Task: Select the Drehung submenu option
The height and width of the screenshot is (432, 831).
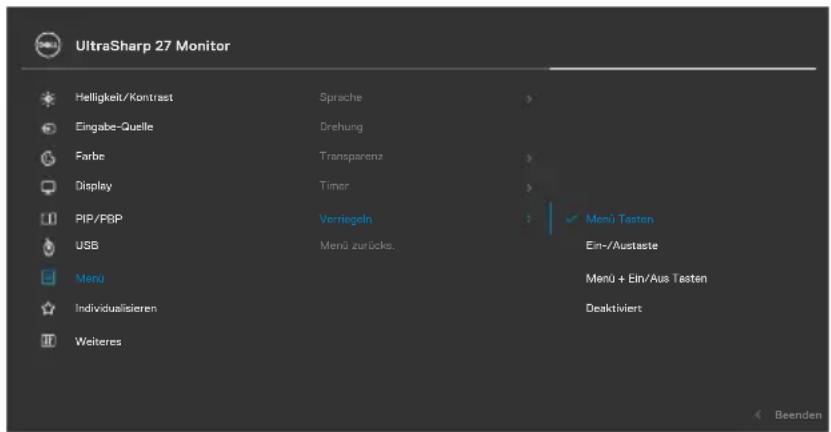Action: tap(341, 127)
